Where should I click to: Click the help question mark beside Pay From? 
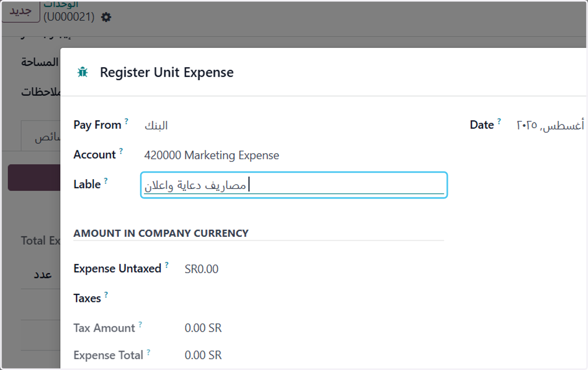coord(126,121)
